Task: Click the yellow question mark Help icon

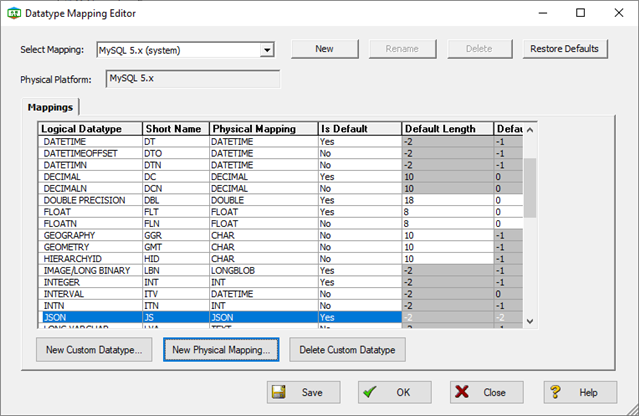Action: 555,392
